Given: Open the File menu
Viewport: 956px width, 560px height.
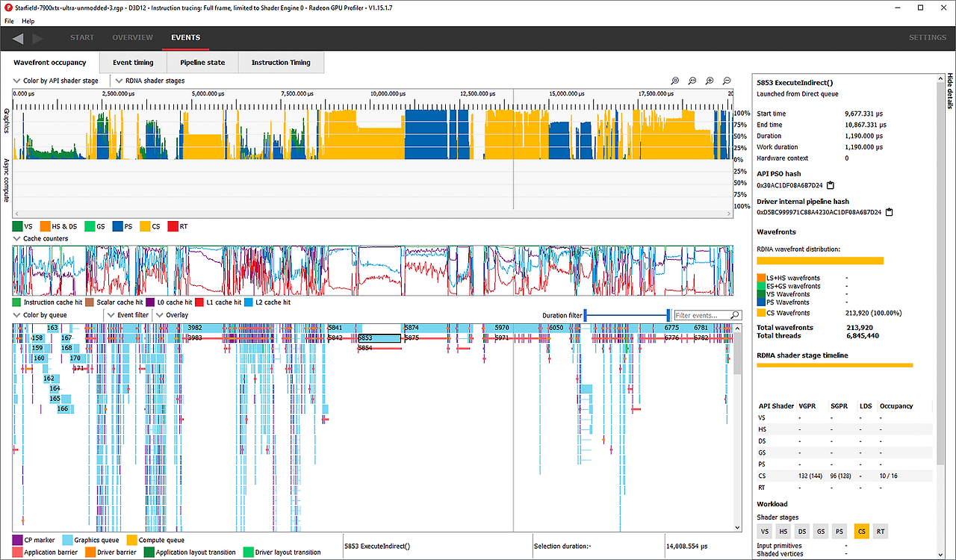Looking at the screenshot, I should pos(9,21).
